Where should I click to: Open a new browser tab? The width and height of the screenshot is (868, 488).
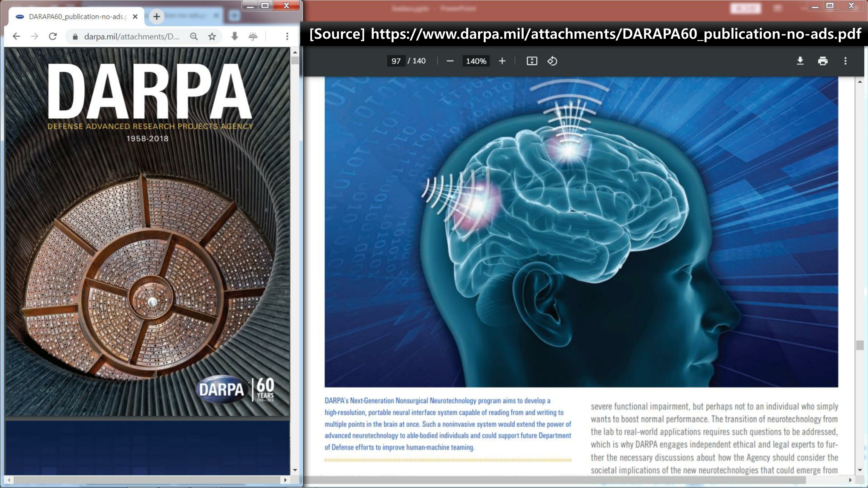156,17
